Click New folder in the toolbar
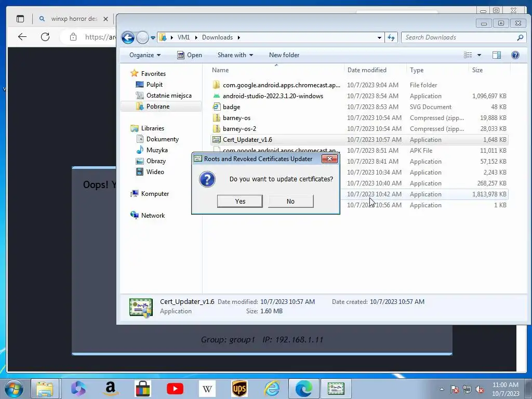 284,55
